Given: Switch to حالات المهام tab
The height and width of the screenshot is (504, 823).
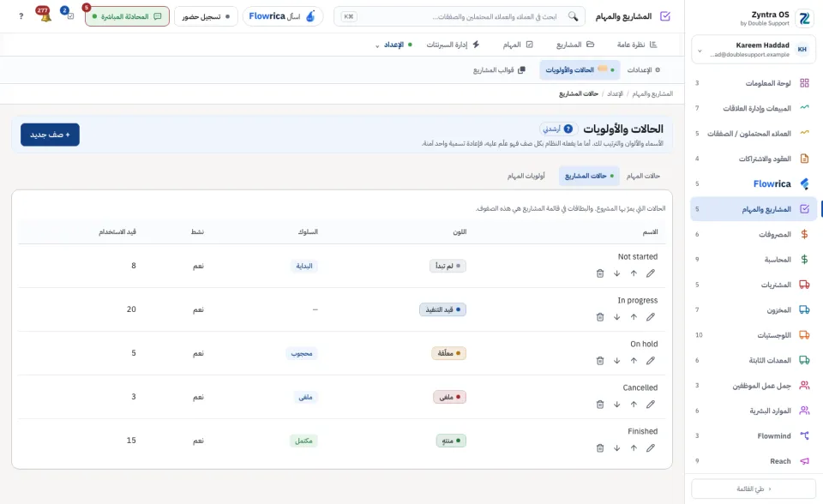Looking at the screenshot, I should 643,176.
